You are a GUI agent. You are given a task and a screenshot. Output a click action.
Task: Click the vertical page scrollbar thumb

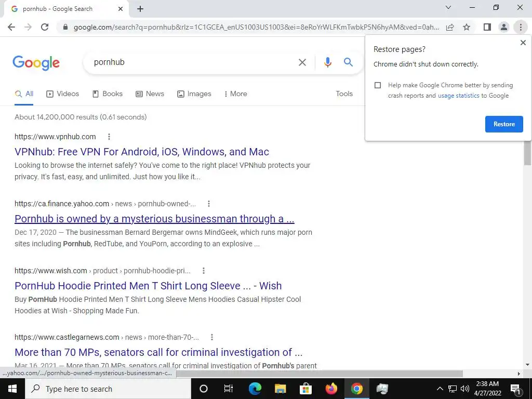527,153
